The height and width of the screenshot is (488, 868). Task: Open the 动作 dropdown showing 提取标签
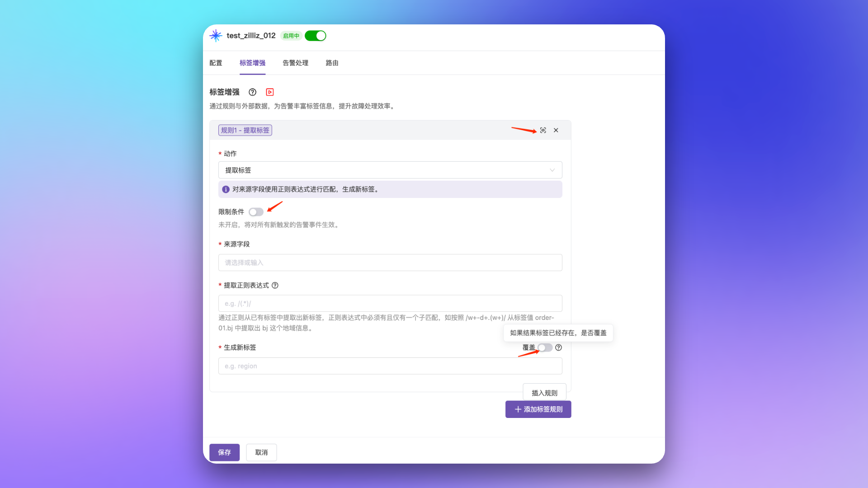(x=390, y=170)
